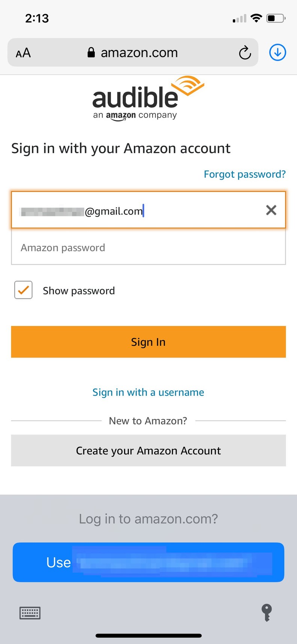297x644 pixels.
Task: Tap the battery status indicator
Action: pyautogui.click(x=276, y=18)
